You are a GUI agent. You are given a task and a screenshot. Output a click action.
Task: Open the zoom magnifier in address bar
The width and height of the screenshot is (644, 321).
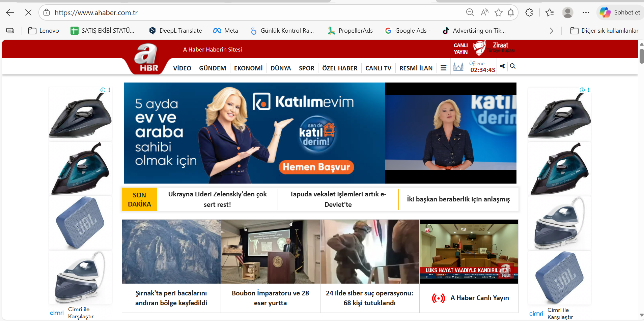(x=470, y=12)
